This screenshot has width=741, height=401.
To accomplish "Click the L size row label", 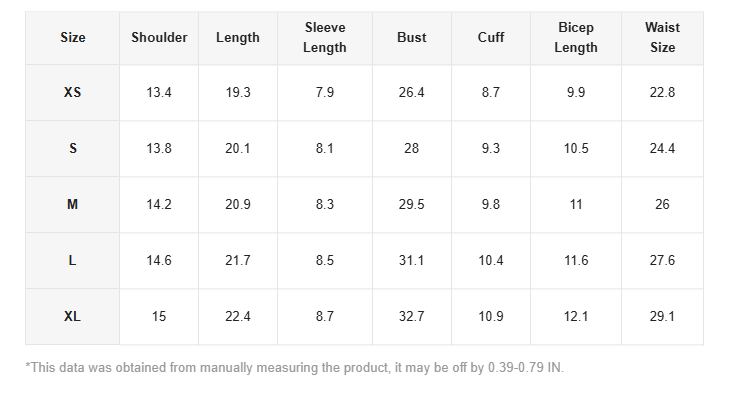I will [x=72, y=261].
